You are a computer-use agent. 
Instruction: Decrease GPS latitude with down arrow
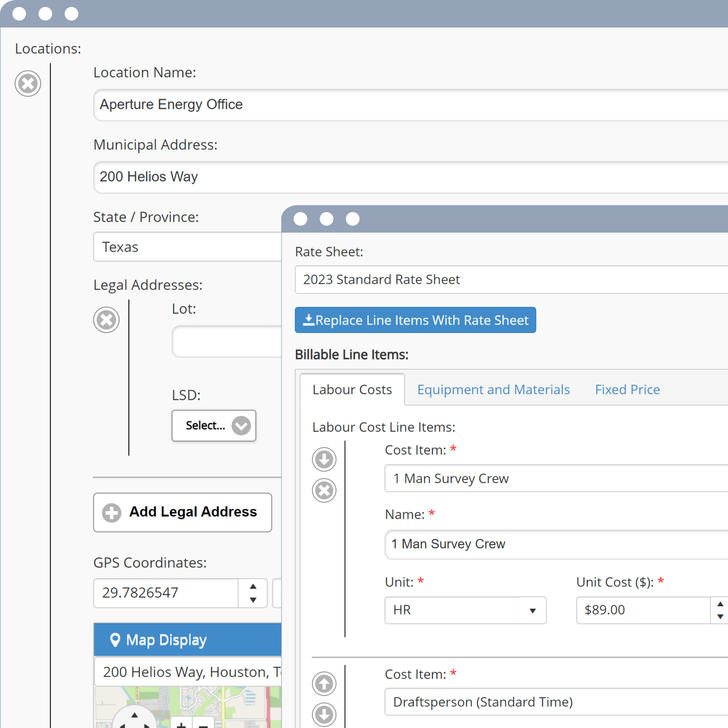(253, 600)
